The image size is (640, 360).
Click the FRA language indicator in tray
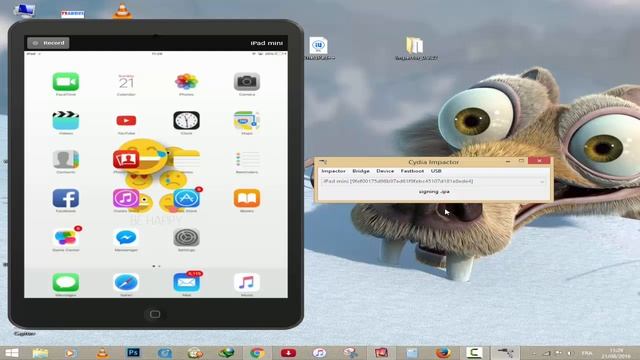coord(587,353)
